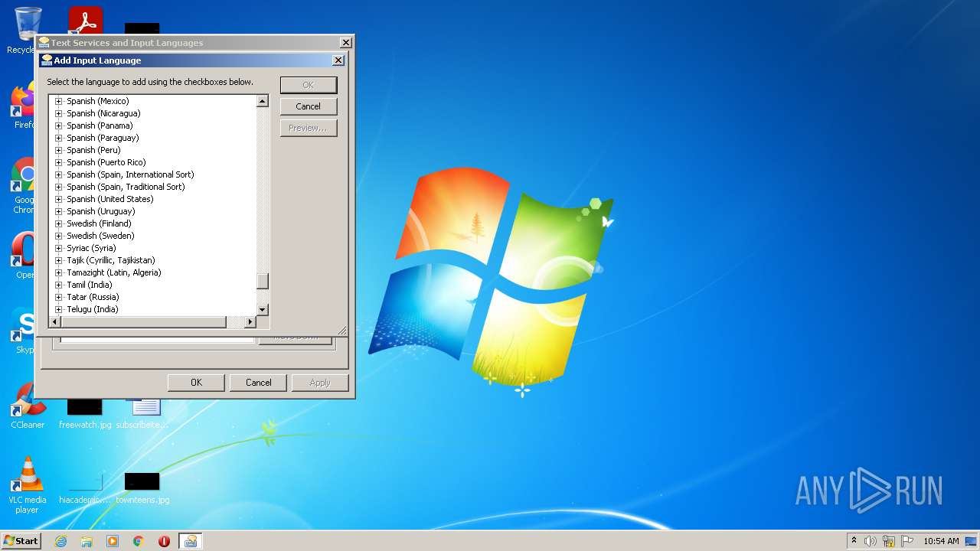This screenshot has width=980, height=551.
Task: Click Cancel in Add Input Language dialog
Action: [x=308, y=106]
